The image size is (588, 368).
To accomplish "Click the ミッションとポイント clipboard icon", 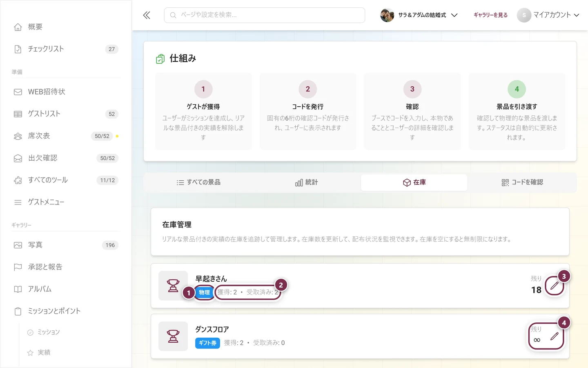I will point(18,312).
